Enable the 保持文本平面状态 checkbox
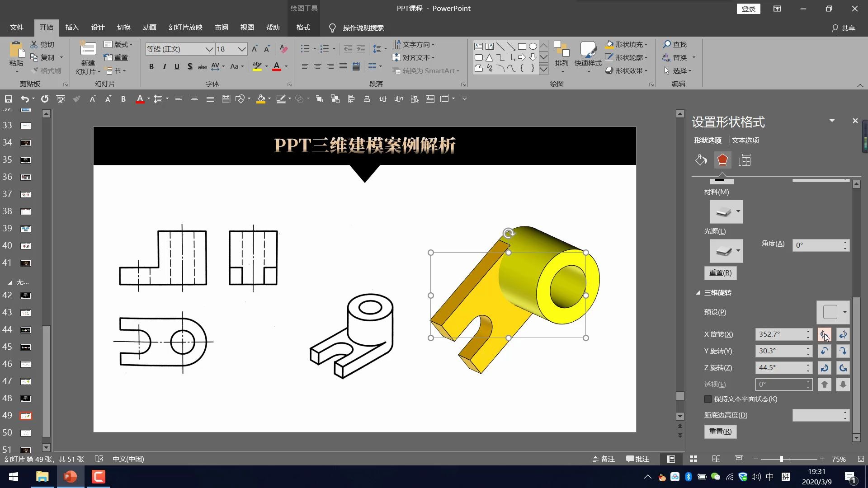This screenshot has width=868, height=488. [708, 399]
